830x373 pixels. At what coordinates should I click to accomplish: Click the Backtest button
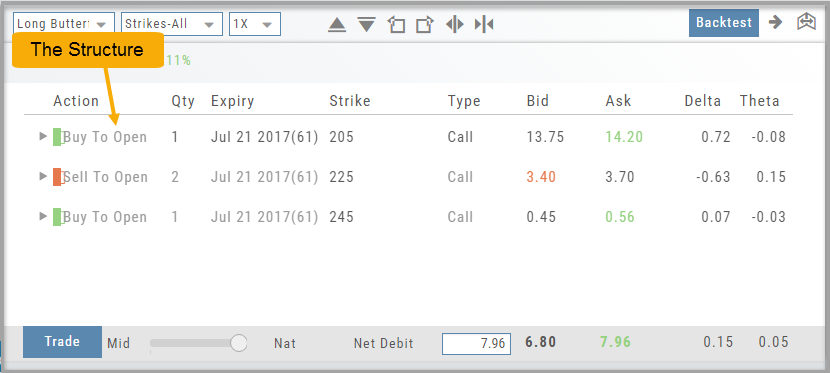[x=724, y=23]
